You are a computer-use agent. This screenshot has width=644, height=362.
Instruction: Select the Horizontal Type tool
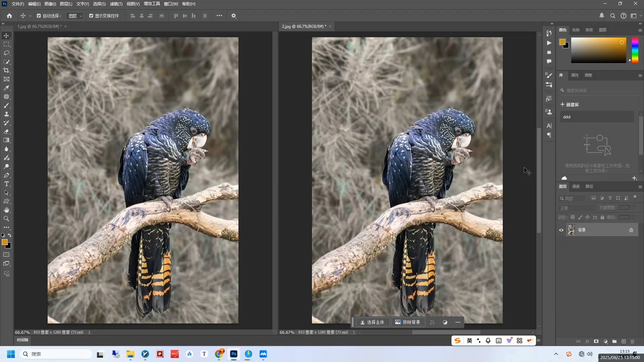(6, 184)
